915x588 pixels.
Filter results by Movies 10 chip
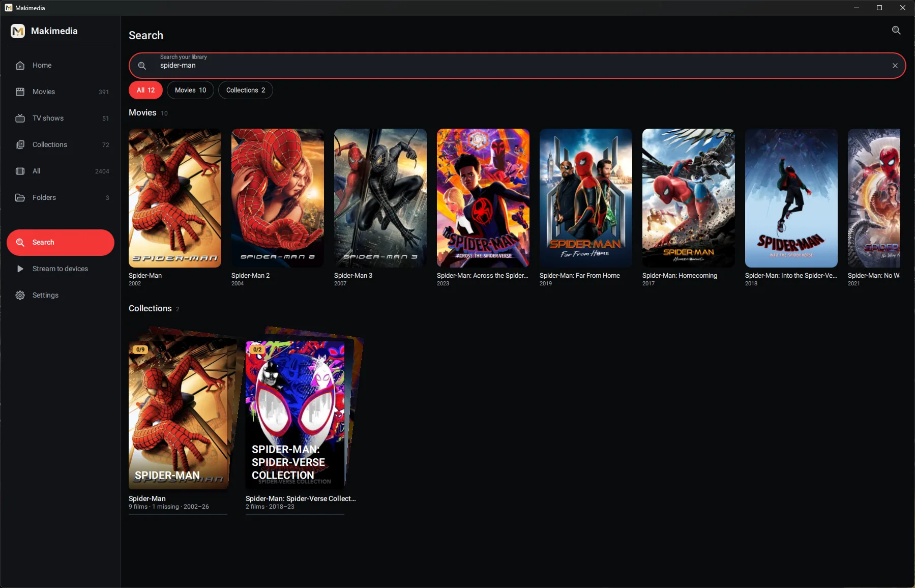190,90
